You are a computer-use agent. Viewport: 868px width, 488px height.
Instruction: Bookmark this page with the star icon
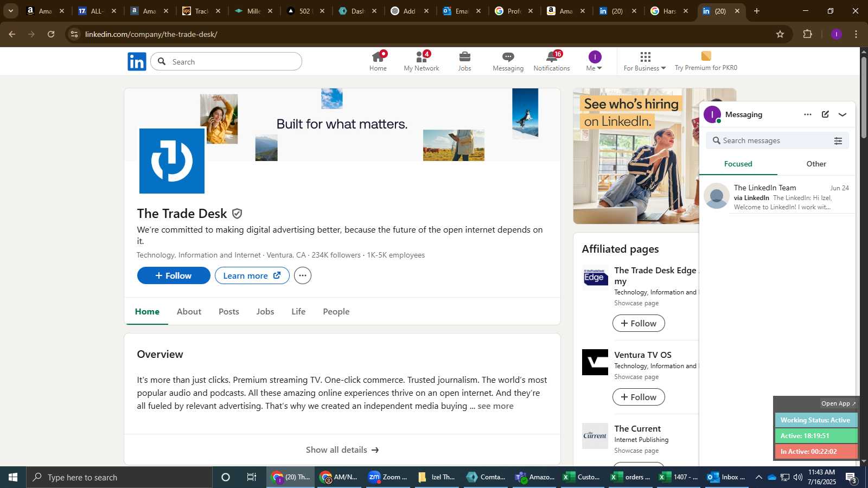(x=780, y=34)
